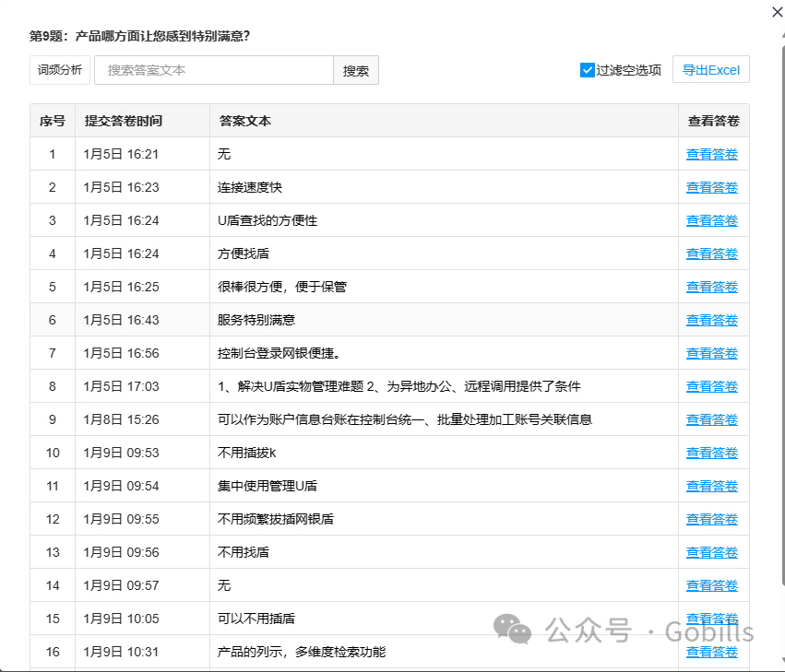
Task: Export results with 导出Excel button
Action: 711,70
